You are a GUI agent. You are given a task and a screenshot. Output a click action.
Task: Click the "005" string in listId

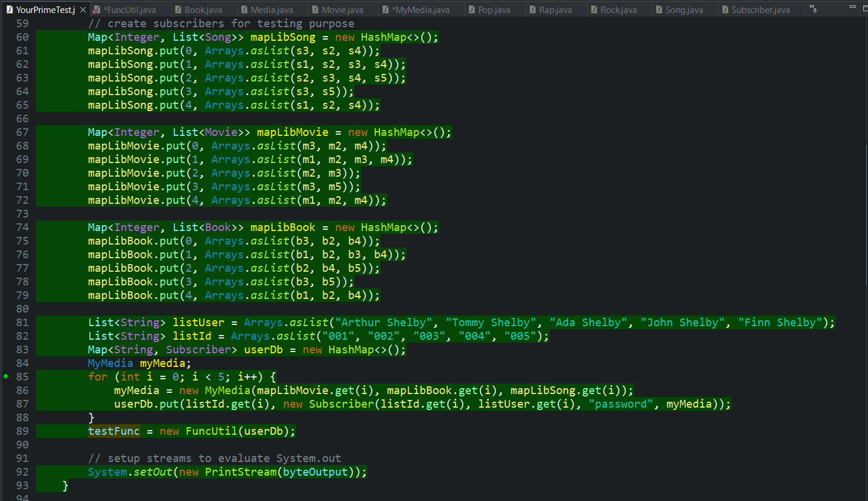pyautogui.click(x=521, y=336)
